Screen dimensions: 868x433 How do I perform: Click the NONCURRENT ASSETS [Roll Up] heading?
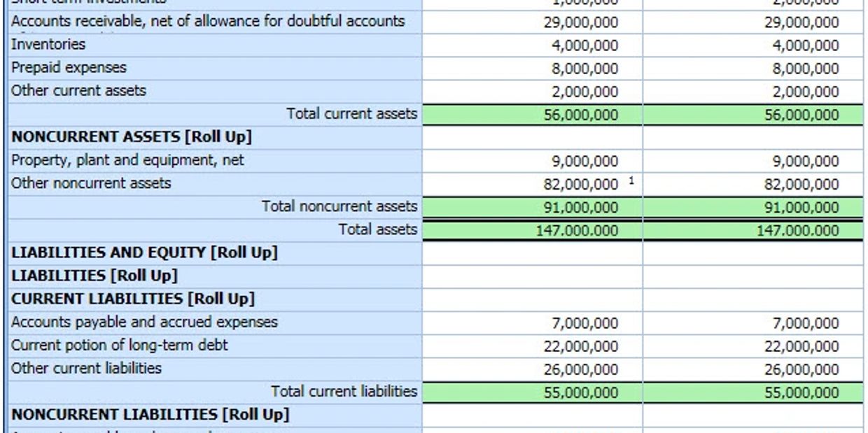click(x=132, y=137)
